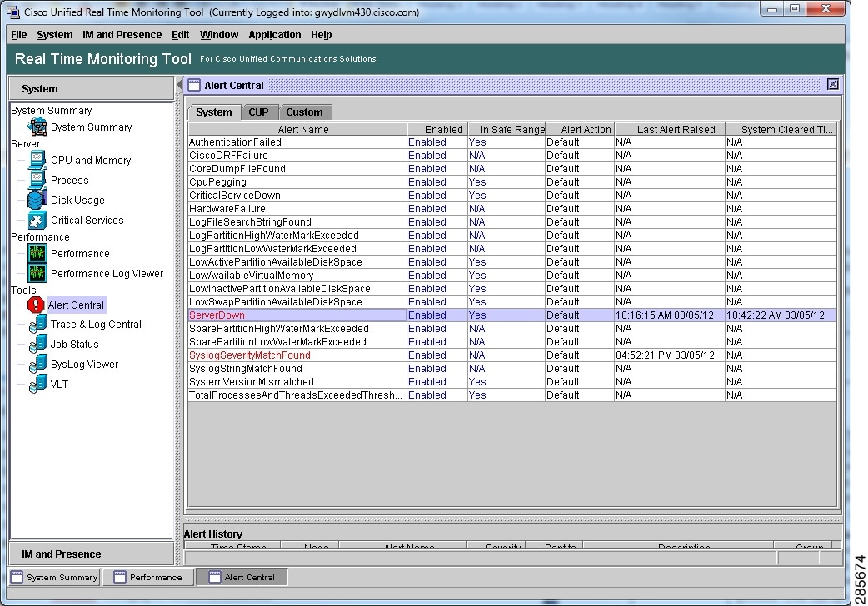The height and width of the screenshot is (606, 868).
Task: Open SysLog Viewer tree item
Action: (x=84, y=364)
